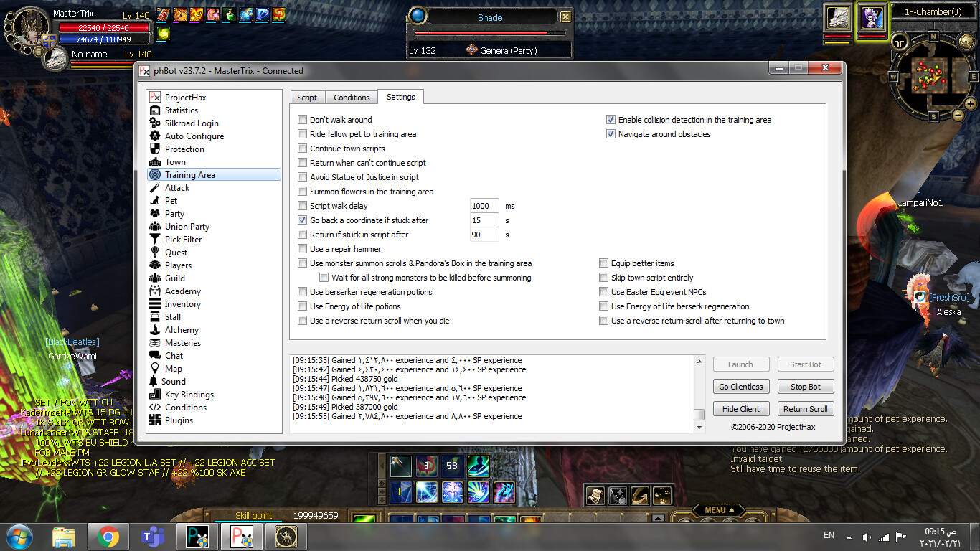Click the Return Scroll button

point(805,409)
